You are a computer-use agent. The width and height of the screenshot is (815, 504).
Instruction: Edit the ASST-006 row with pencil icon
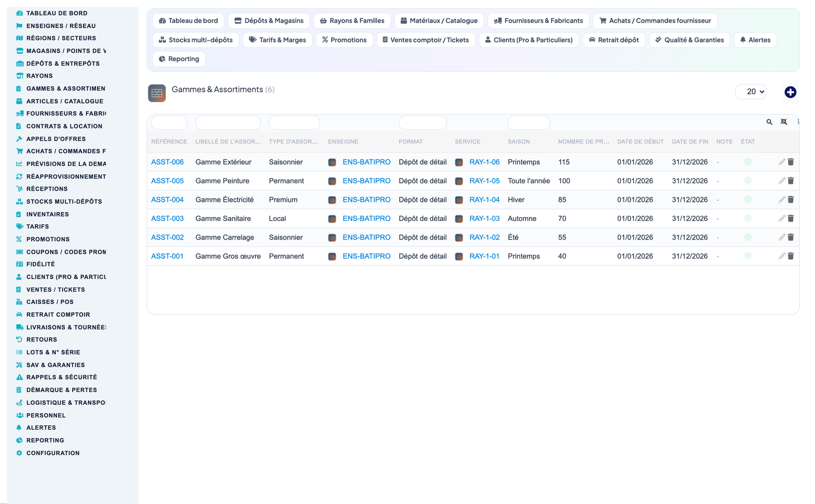[x=782, y=162]
